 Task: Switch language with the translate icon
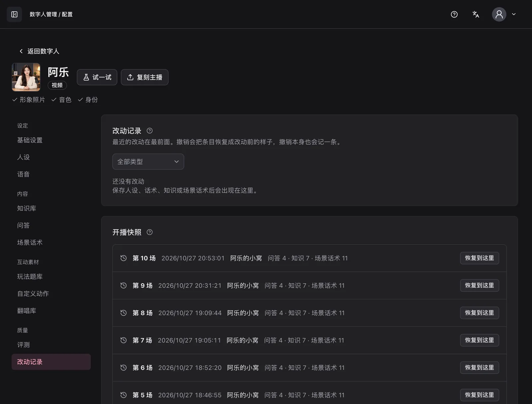[x=476, y=14]
